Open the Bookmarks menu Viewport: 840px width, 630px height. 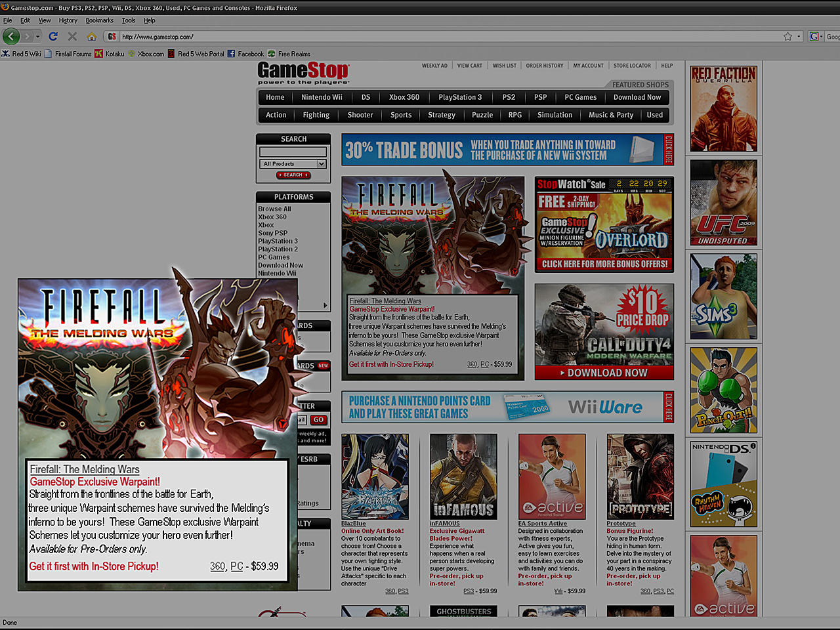[x=99, y=20]
